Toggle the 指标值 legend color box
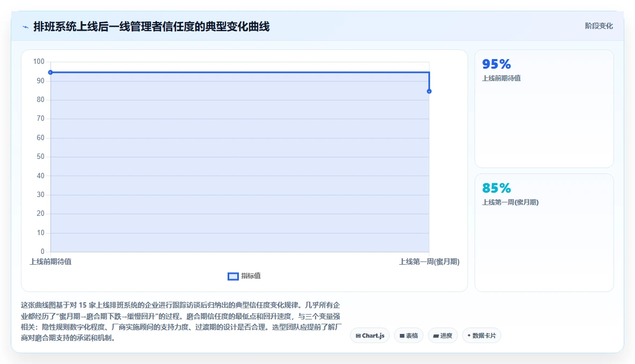The width and height of the screenshot is (635, 364). (x=233, y=276)
